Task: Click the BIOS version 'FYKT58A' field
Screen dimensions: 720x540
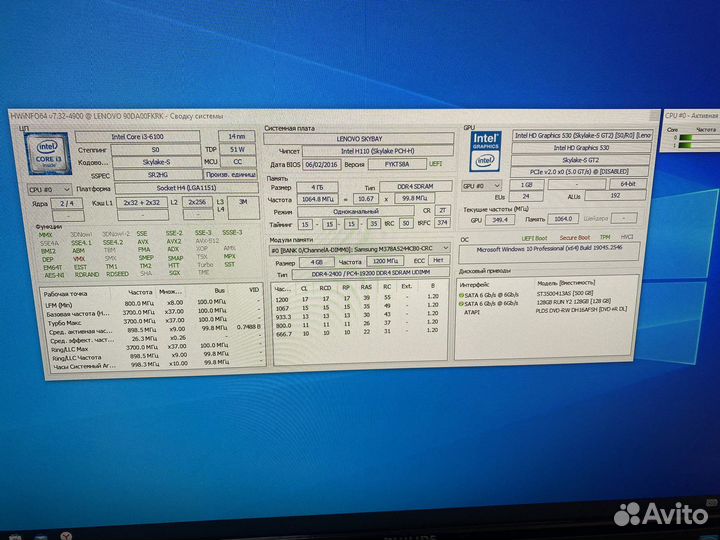Action: coord(397,164)
